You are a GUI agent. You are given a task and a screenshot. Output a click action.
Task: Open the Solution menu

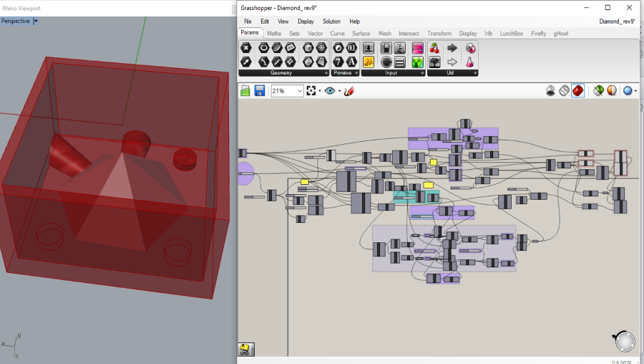click(331, 21)
